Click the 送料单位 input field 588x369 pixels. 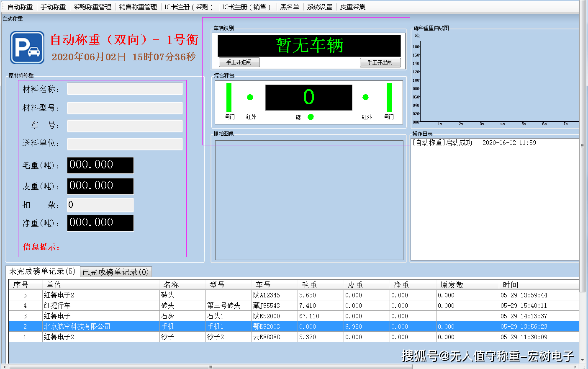[125, 144]
